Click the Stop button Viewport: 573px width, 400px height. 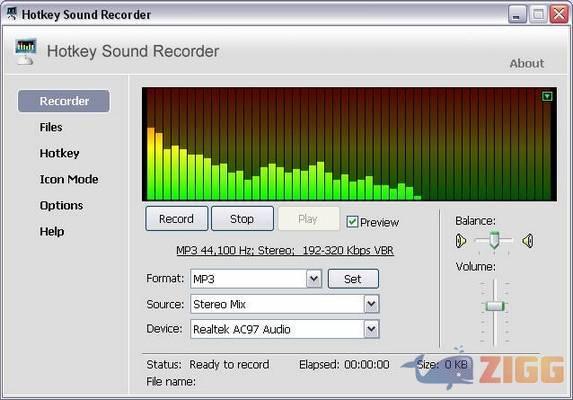click(242, 219)
